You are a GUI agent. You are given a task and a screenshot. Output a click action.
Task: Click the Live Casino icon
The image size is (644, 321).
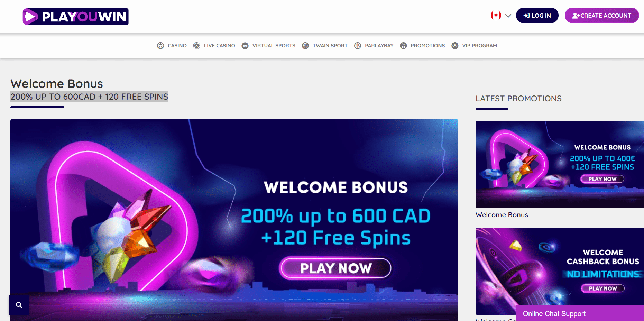pos(196,46)
